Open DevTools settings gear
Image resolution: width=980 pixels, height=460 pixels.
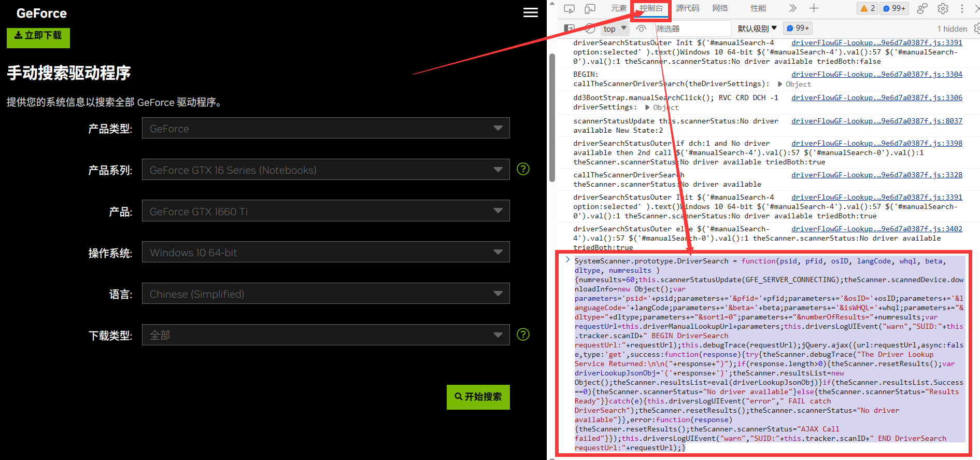click(x=943, y=8)
